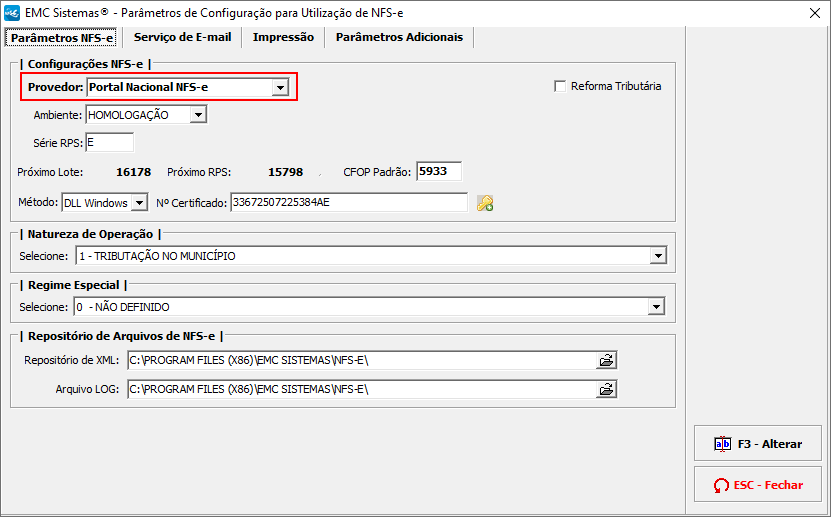Click the CFOP Padrão field
This screenshot has width=831, height=517.
point(439,172)
